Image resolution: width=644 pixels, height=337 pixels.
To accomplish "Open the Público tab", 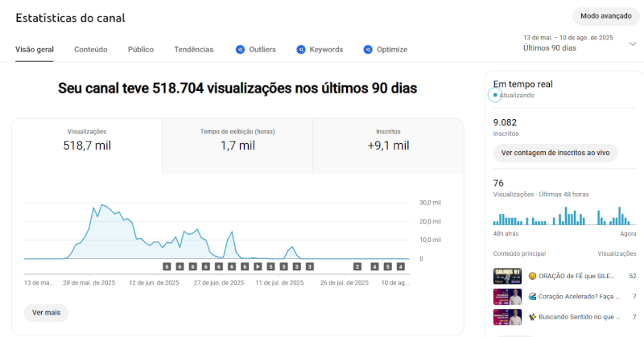I will (140, 49).
